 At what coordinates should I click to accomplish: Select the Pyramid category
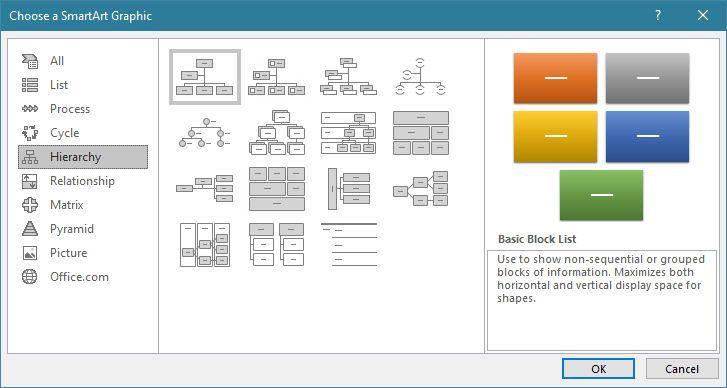[x=83, y=229]
